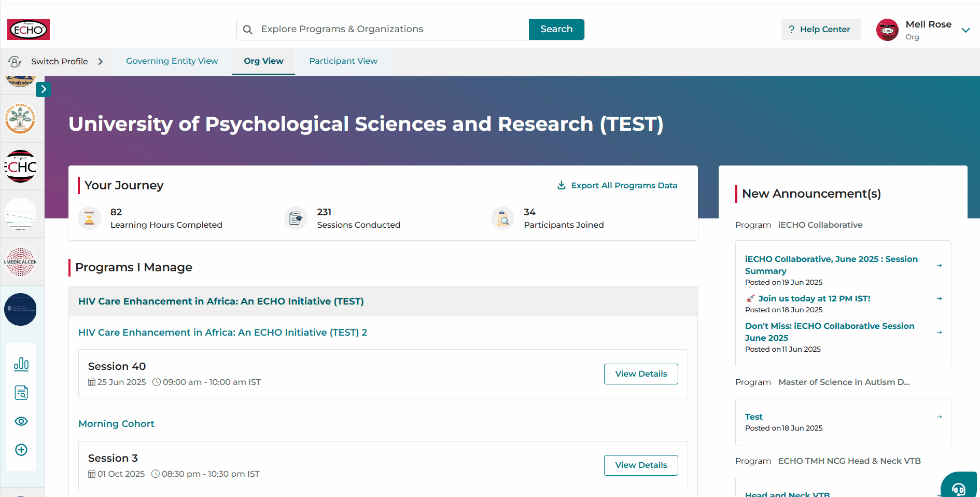Click the 'Programs I Manage' heading
The height and width of the screenshot is (497, 980).
[134, 268]
